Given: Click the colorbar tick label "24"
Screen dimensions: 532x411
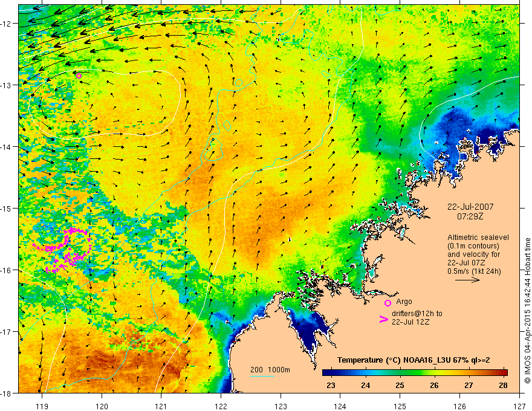Looking at the screenshot, I should (x=365, y=385).
